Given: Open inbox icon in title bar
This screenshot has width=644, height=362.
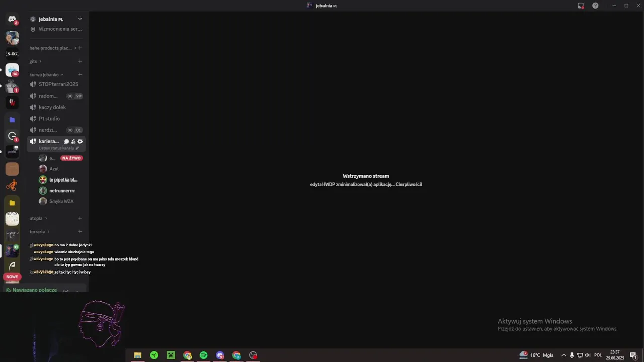Looking at the screenshot, I should pos(581,6).
